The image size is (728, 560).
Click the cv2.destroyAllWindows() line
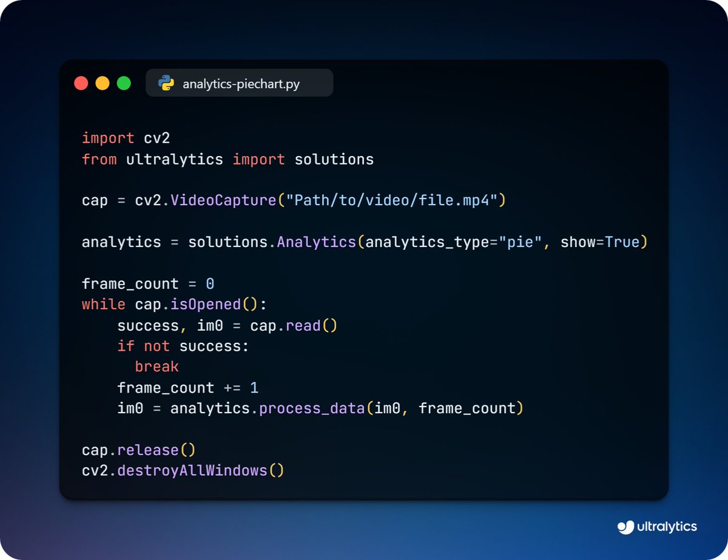(x=183, y=471)
